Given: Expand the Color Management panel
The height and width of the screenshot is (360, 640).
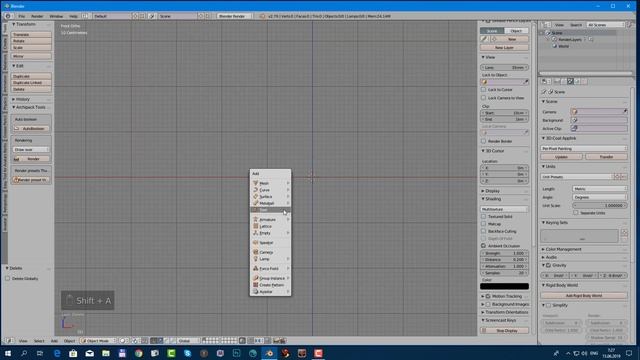Looking at the screenshot, I should pos(543,249).
